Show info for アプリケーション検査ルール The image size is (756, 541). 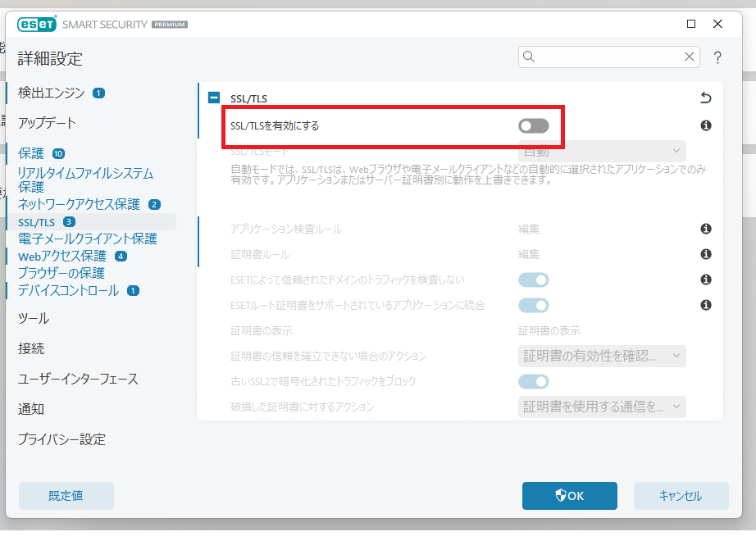click(x=706, y=229)
